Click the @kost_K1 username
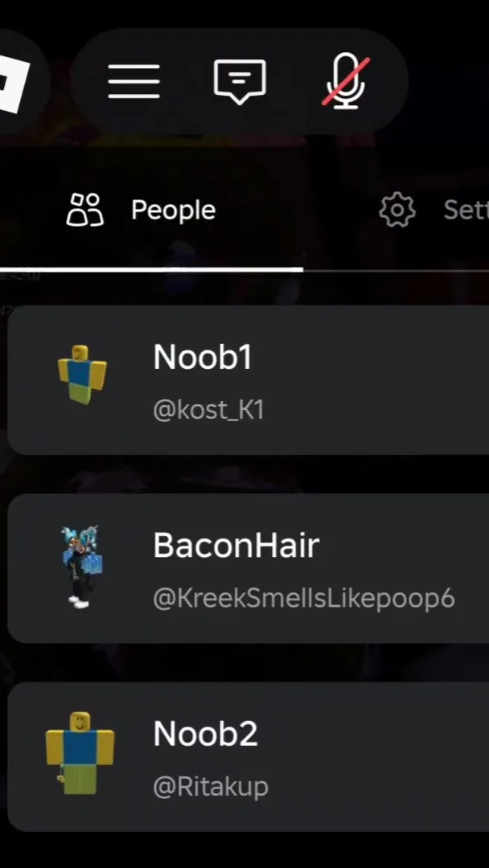This screenshot has width=489, height=868. pyautogui.click(x=208, y=410)
